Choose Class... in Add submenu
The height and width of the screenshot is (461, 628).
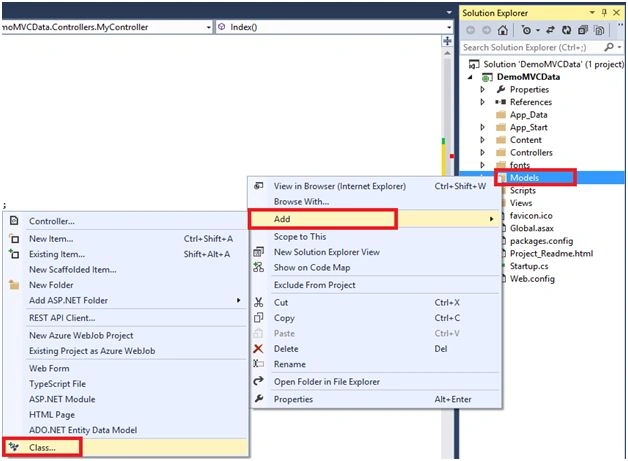[125, 447]
